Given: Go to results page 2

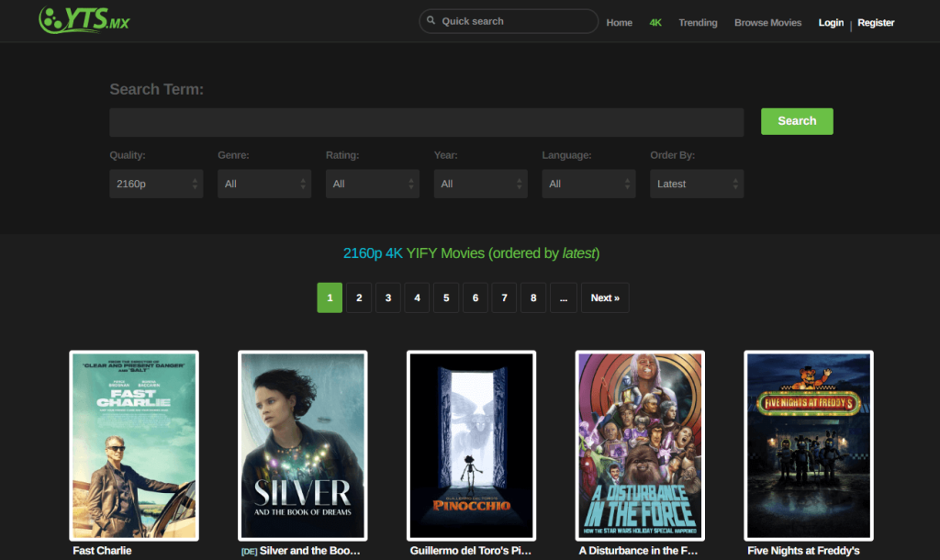Looking at the screenshot, I should (359, 297).
